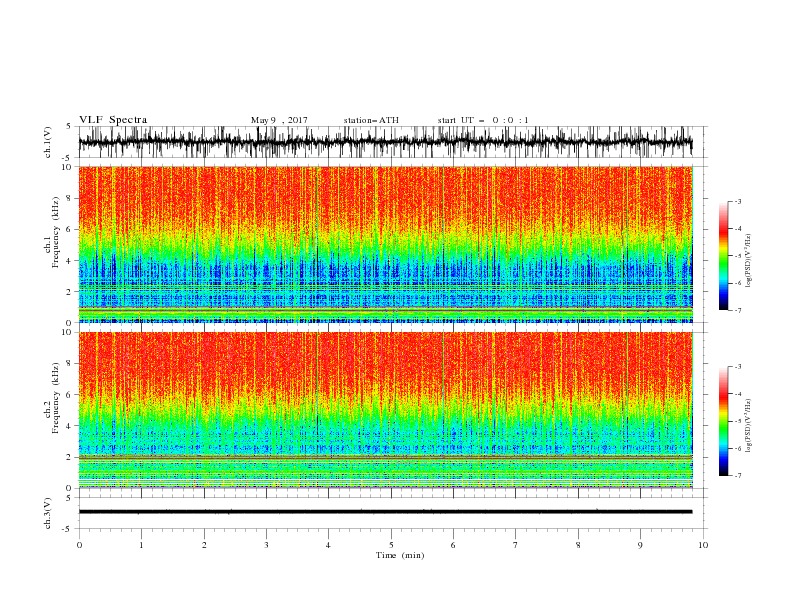
Task: Click the date 'May 9 , 2017'
Action: pos(279,120)
